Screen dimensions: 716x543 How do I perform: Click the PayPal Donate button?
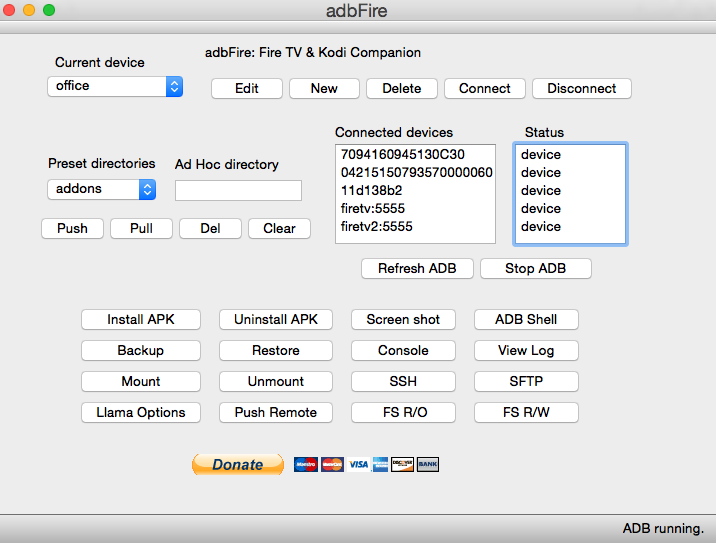click(238, 464)
